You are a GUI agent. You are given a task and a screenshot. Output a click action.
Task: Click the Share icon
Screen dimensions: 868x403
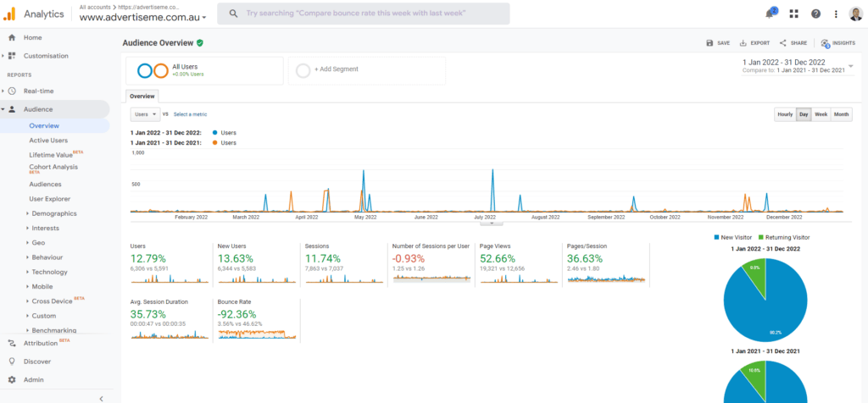tap(782, 43)
